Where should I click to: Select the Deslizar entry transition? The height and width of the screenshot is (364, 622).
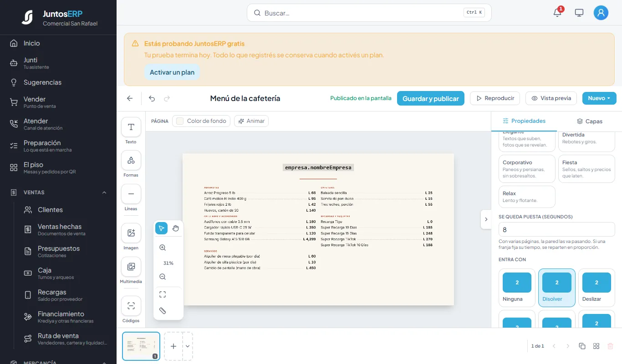point(597,288)
